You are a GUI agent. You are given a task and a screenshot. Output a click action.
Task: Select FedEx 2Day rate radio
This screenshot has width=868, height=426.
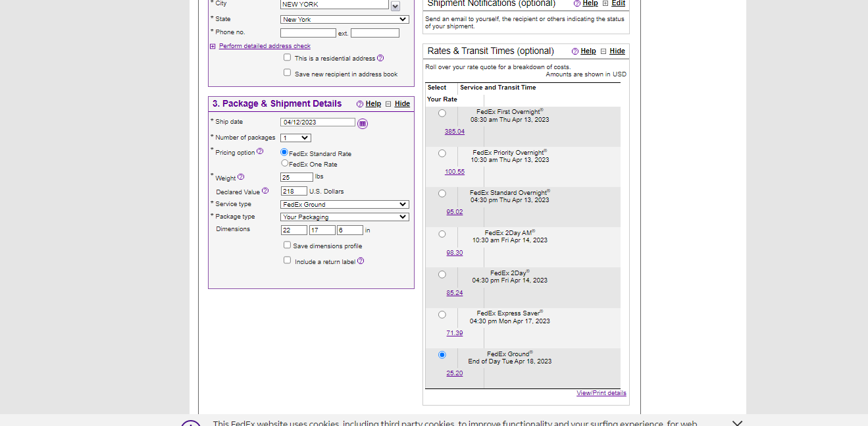click(442, 275)
